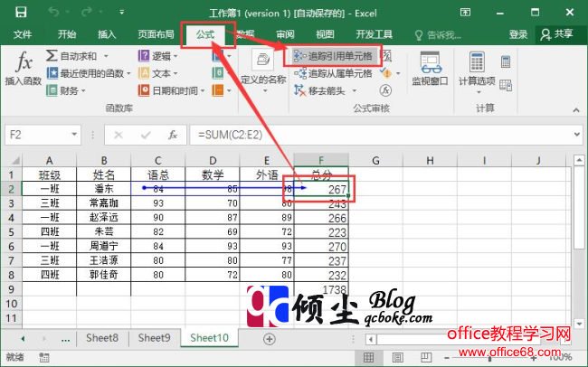
Task: Toggle the Show Formulas icon
Action: click(387, 56)
